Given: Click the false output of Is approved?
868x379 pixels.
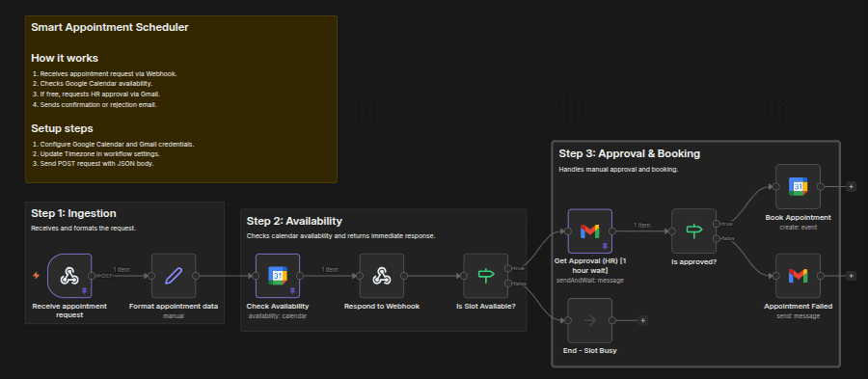Looking at the screenshot, I should [717, 238].
